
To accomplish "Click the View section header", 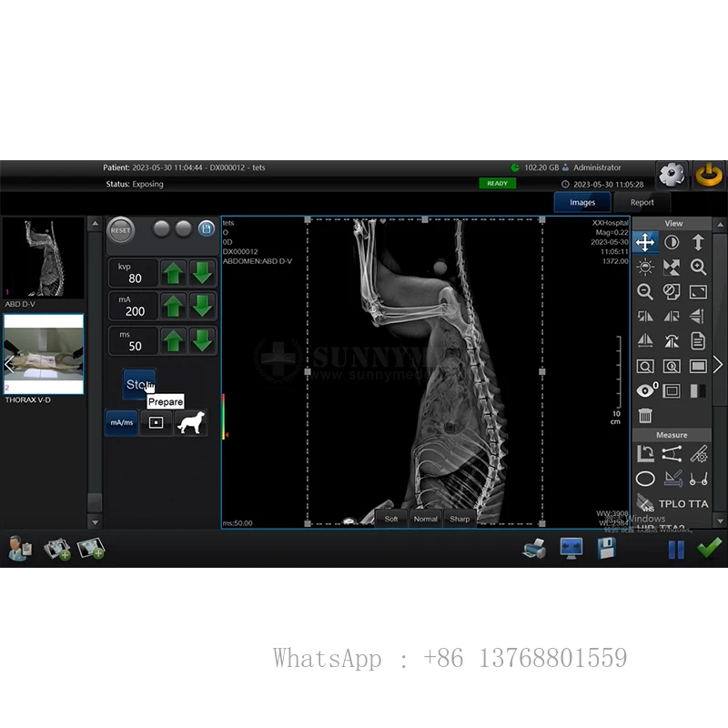I will tap(672, 223).
